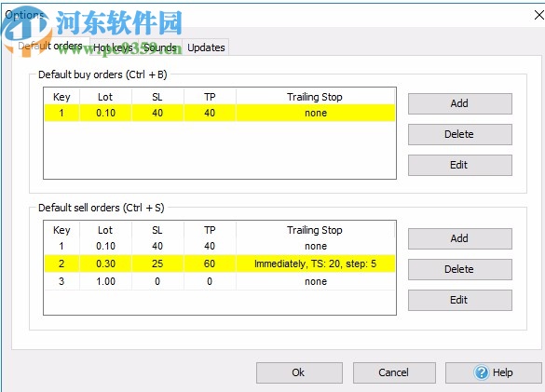This screenshot has height=392, width=545.
Task: Click lot value 0.30 in sell orders
Action: [x=105, y=264]
